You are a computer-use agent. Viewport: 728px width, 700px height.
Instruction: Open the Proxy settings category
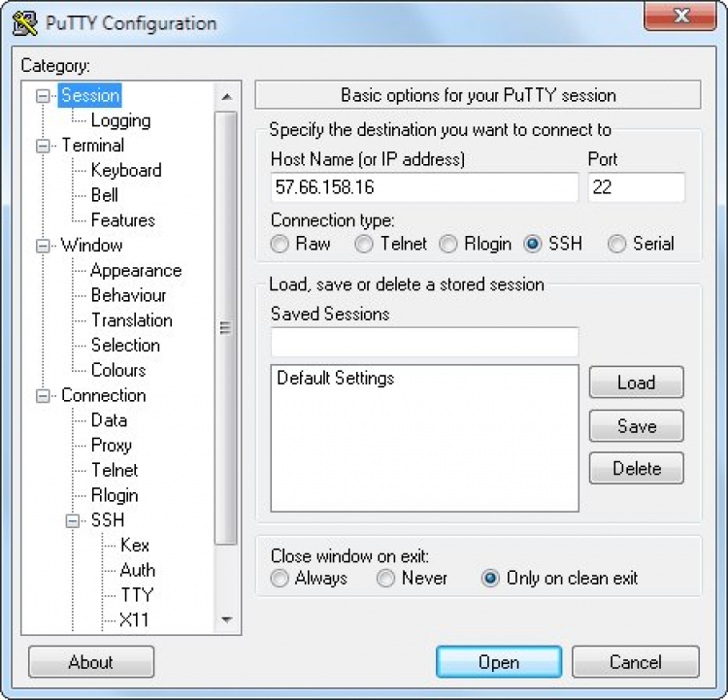pos(112,446)
